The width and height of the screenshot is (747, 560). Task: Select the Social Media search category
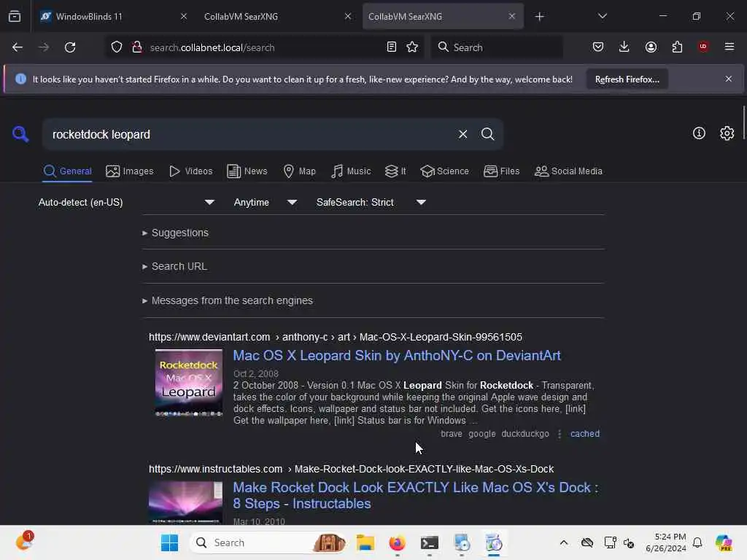pos(568,171)
